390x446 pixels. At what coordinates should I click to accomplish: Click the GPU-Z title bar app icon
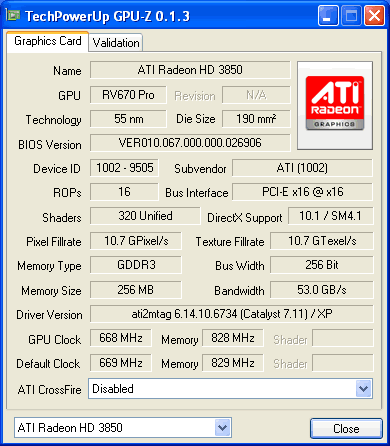click(x=13, y=15)
